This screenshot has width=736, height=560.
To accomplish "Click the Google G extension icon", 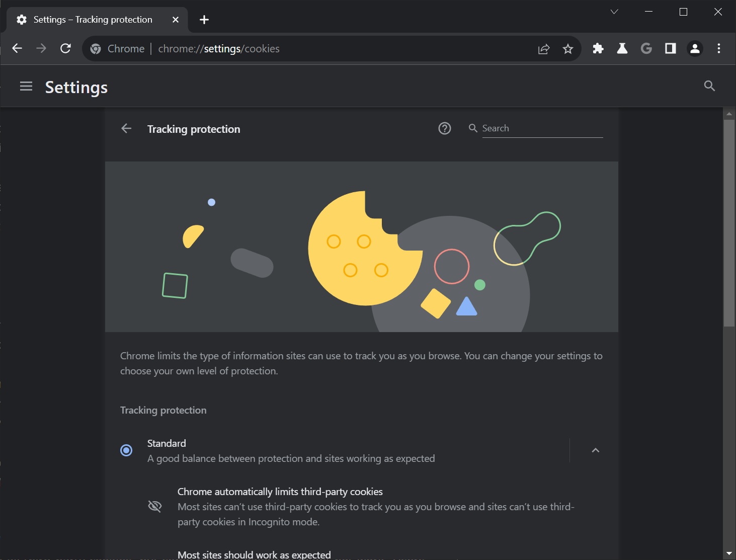I will [646, 48].
